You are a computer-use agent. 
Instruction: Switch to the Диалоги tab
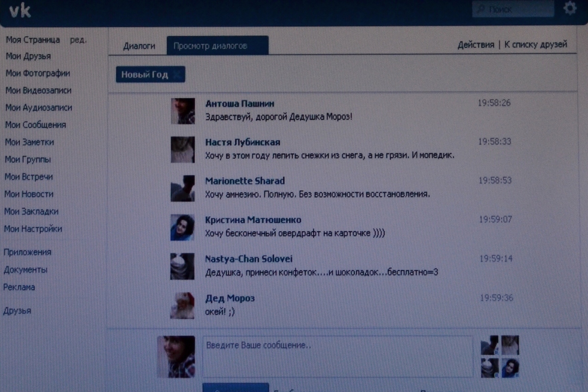(139, 46)
